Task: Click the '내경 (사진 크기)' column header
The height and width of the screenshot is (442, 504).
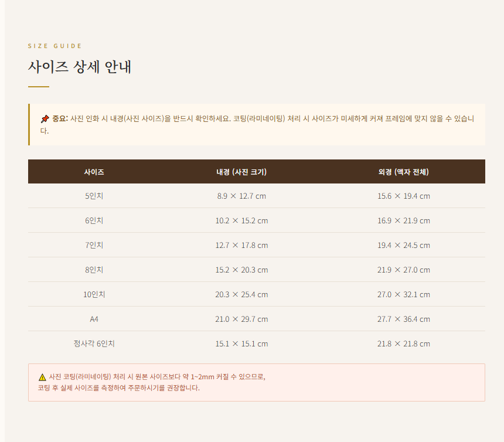Action: pyautogui.click(x=241, y=172)
